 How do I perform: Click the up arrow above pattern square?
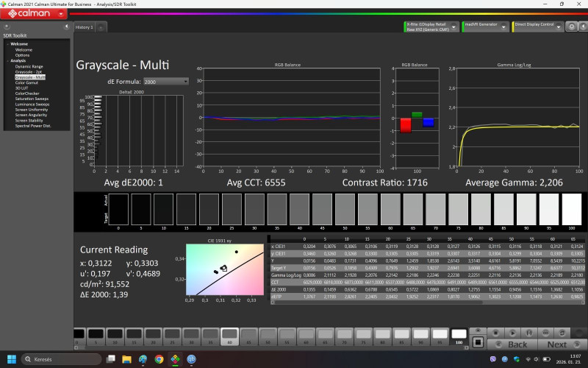pyautogui.click(x=478, y=330)
